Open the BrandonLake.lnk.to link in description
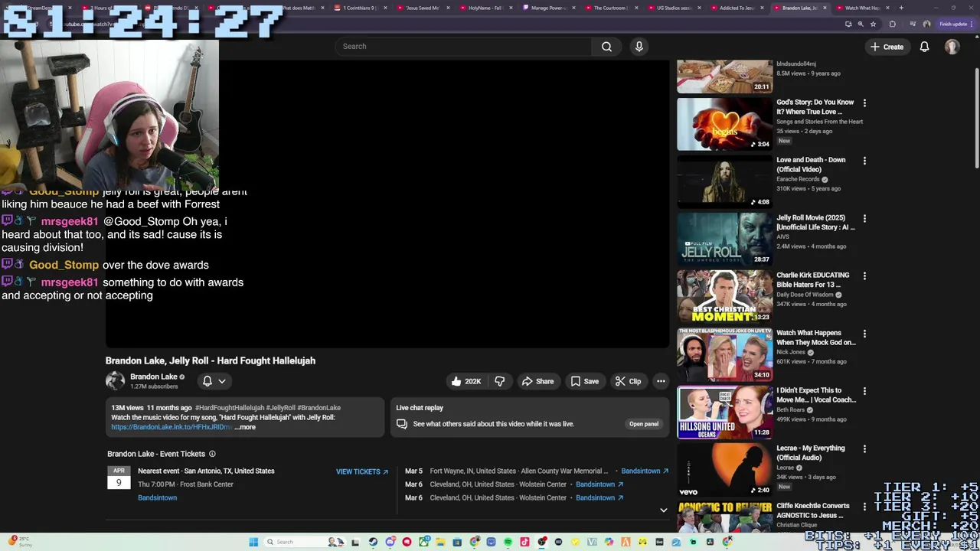980x551 pixels. 171,427
